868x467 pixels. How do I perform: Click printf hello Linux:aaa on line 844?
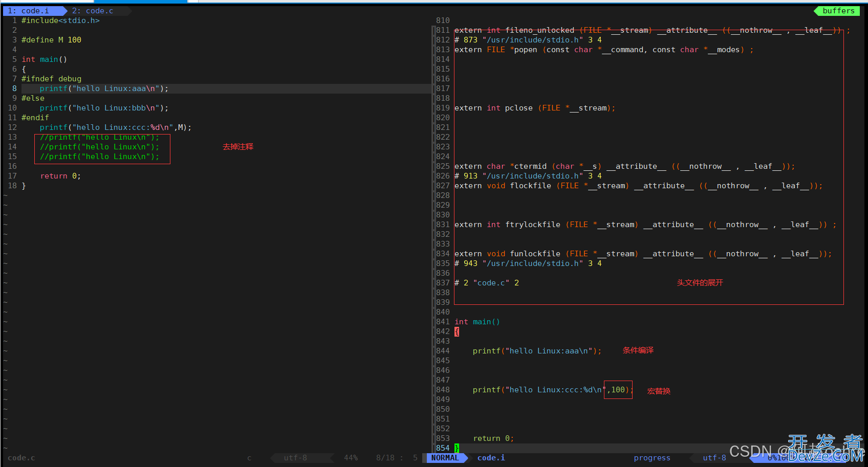click(x=537, y=351)
